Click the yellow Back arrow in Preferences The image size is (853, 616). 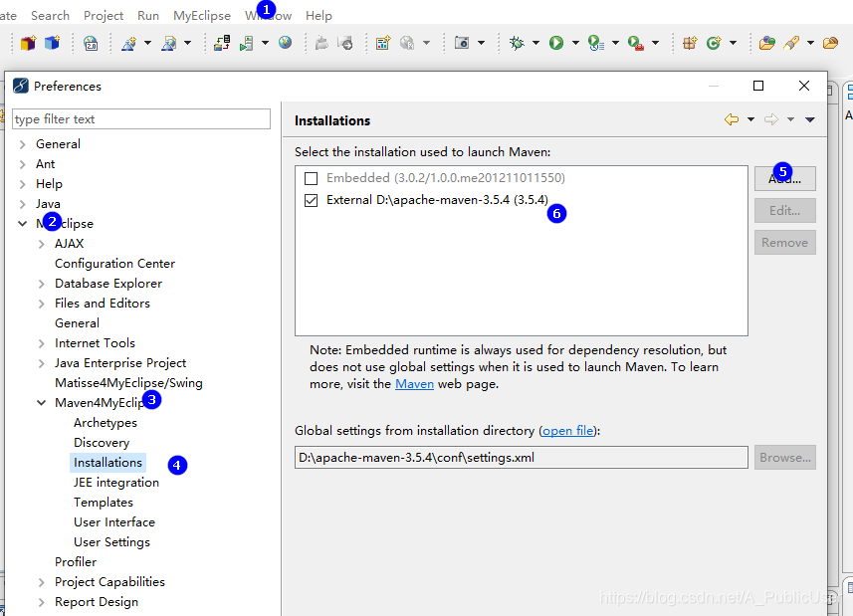coord(732,119)
